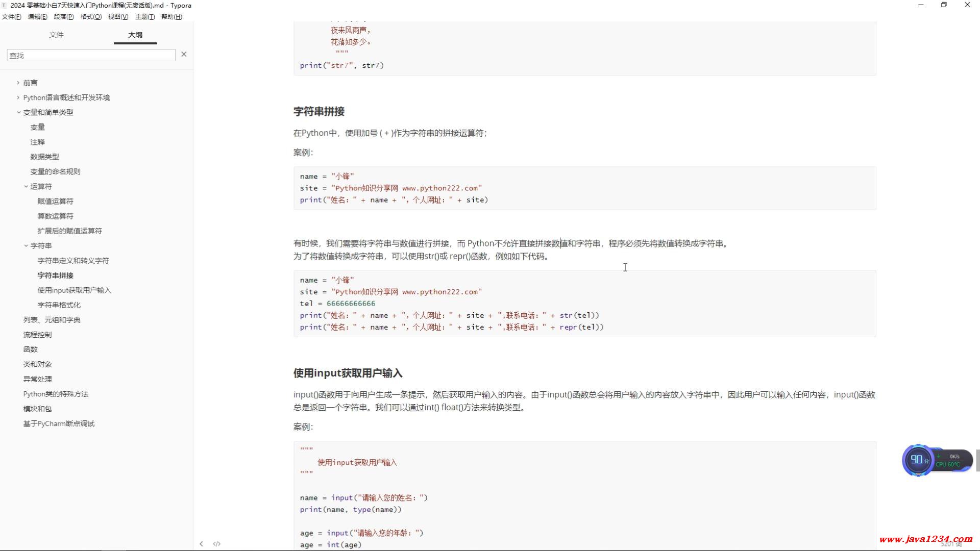Image resolution: width=980 pixels, height=551 pixels.
Task: Go to 扩展后的赋值运算符 in the outline
Action: [x=69, y=231]
